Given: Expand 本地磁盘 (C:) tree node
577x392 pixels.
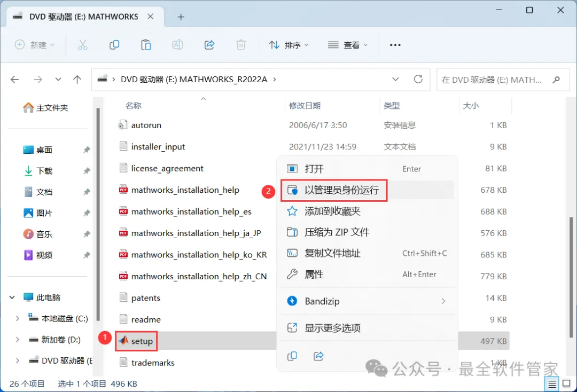Looking at the screenshot, I should 17,318.
